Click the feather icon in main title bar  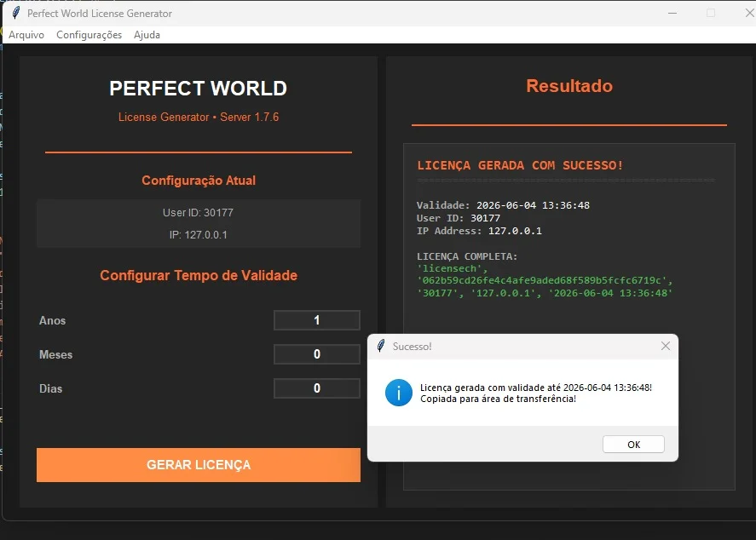[16, 13]
